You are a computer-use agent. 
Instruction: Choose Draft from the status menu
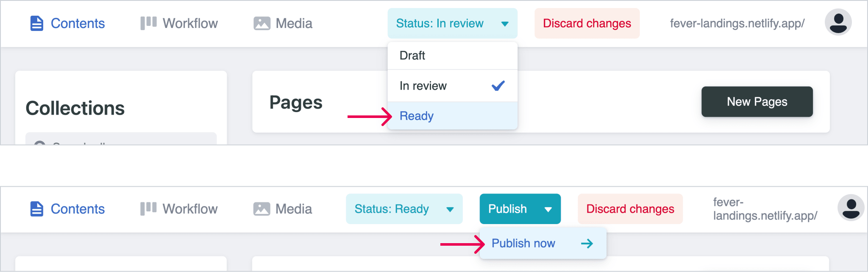tap(452, 56)
